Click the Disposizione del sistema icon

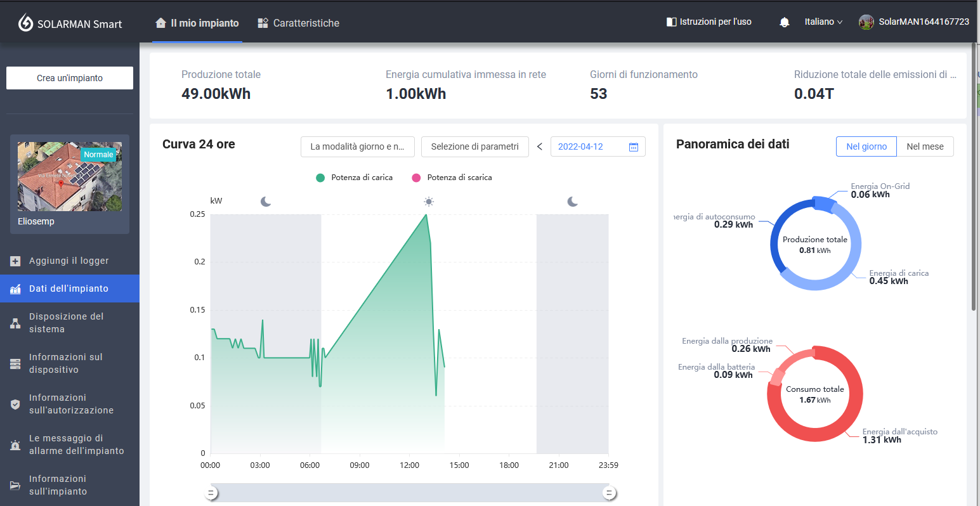16,323
